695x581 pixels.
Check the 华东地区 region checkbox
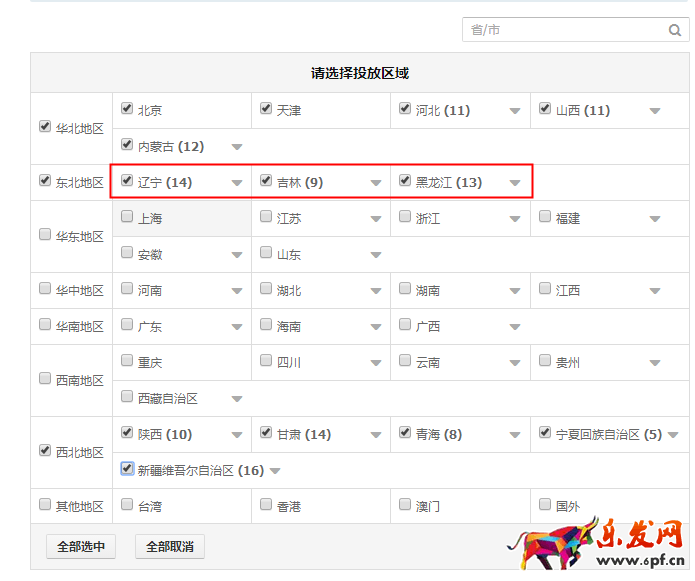click(x=45, y=235)
